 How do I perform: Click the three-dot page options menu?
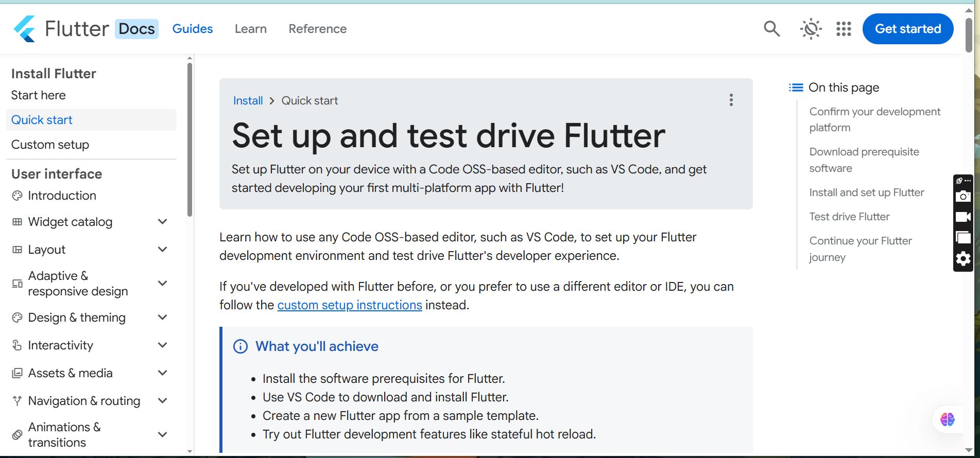[731, 100]
